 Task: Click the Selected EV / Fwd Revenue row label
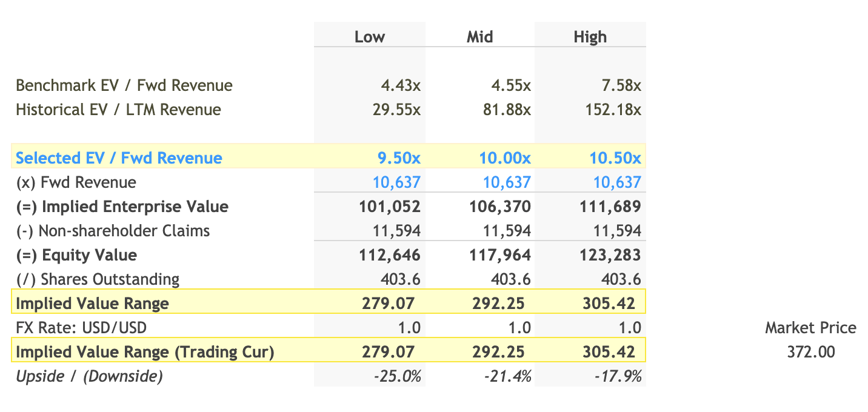click(x=118, y=158)
